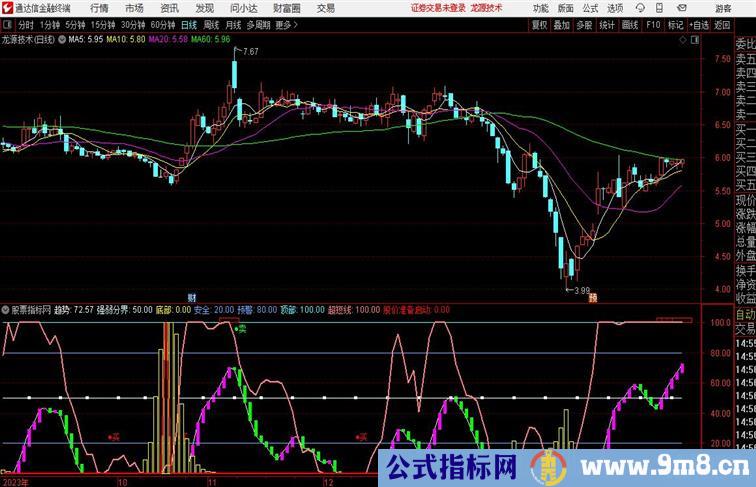Open the 复权 adjustment options
The image size is (756, 487).
point(540,25)
